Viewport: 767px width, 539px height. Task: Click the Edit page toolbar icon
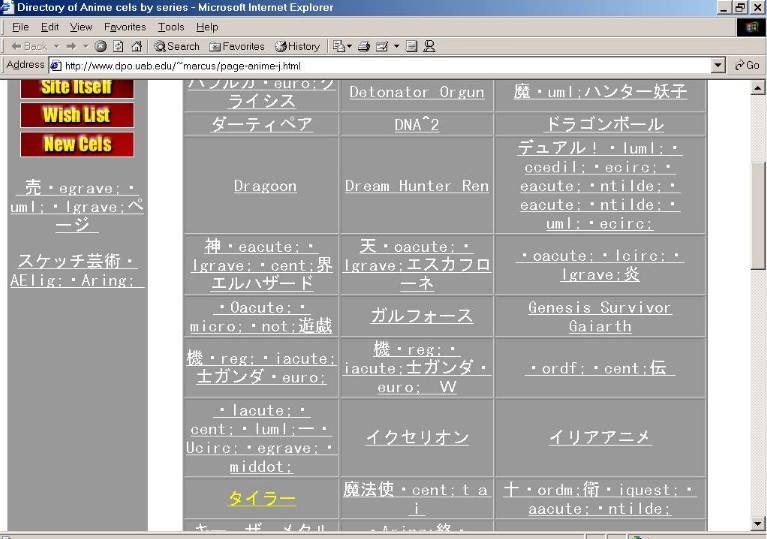click(382, 46)
